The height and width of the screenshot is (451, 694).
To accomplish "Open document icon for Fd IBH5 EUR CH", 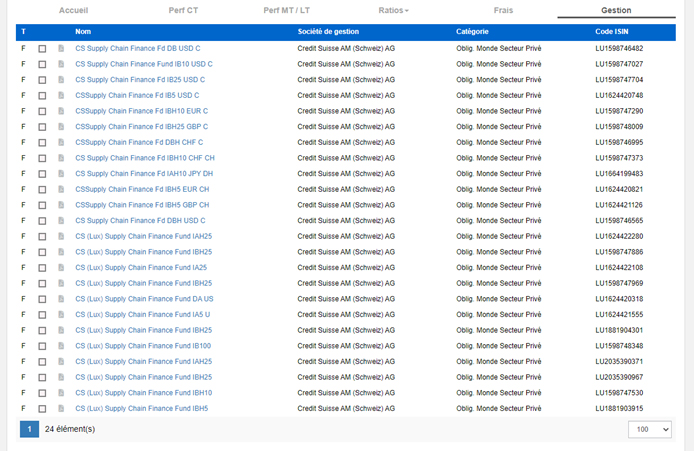I will tap(61, 189).
